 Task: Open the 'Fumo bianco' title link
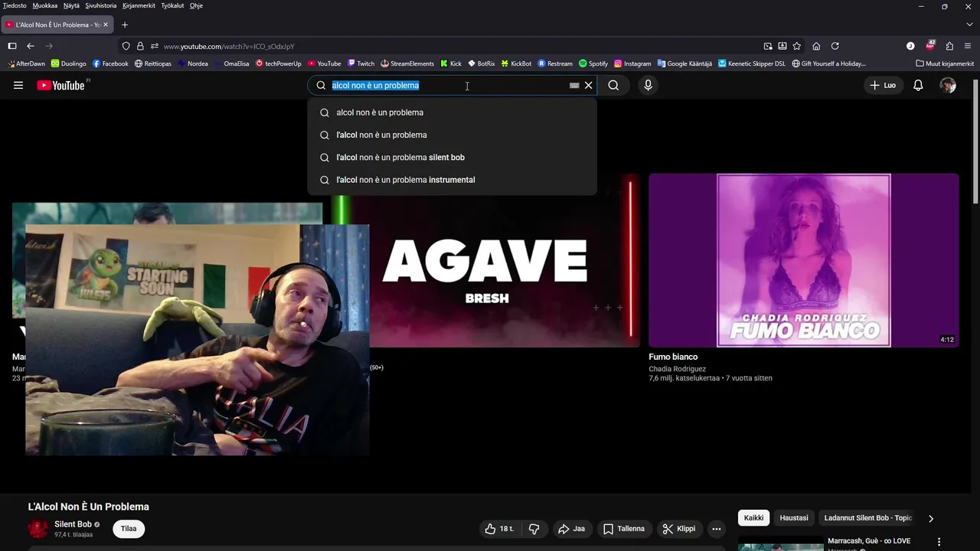[x=673, y=357]
